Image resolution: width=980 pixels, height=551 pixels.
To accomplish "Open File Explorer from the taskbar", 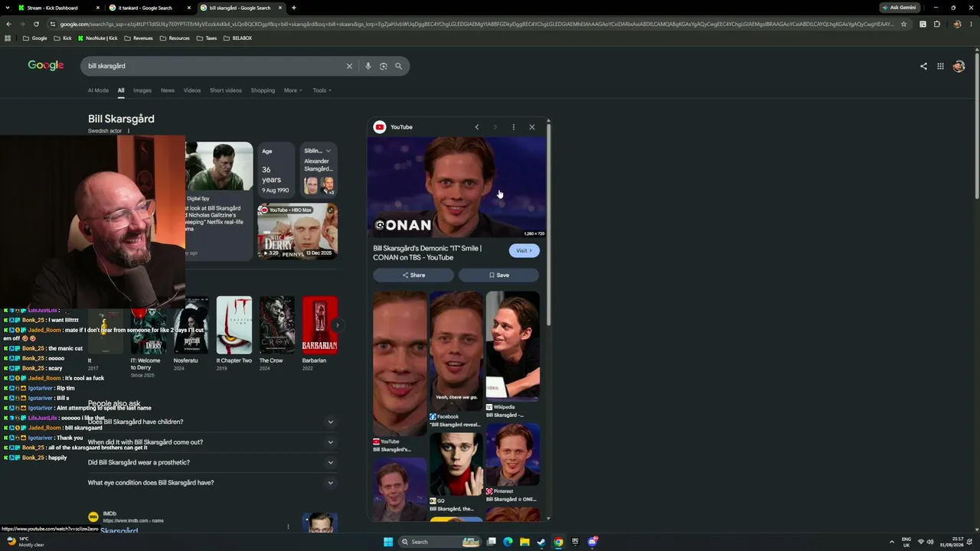I will pyautogui.click(x=524, y=542).
